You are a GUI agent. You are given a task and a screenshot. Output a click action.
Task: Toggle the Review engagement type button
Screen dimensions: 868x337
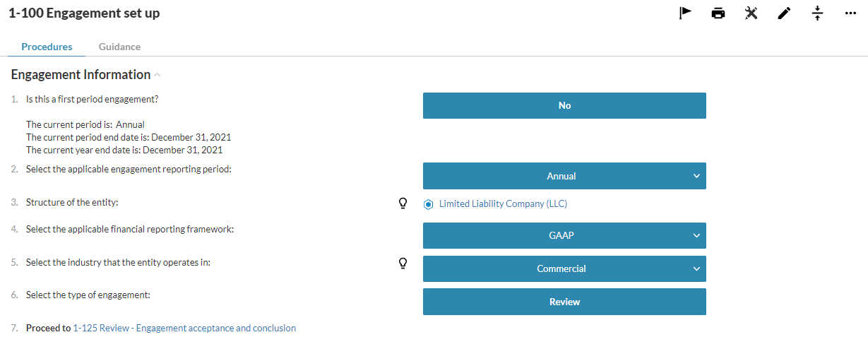[x=564, y=302]
